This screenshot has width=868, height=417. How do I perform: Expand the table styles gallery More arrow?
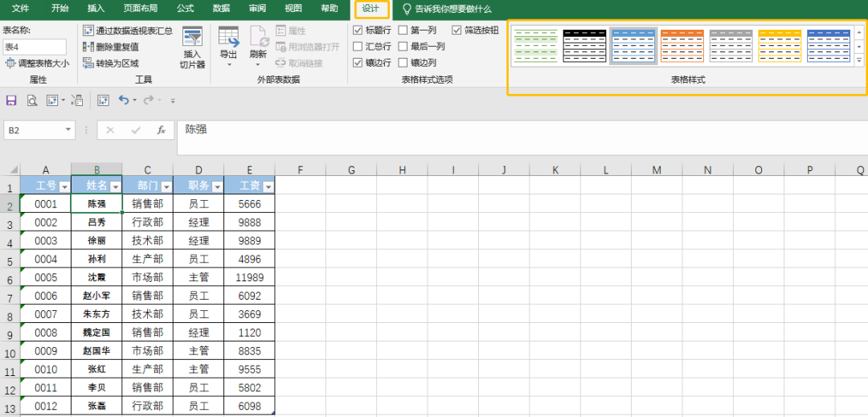(x=859, y=59)
